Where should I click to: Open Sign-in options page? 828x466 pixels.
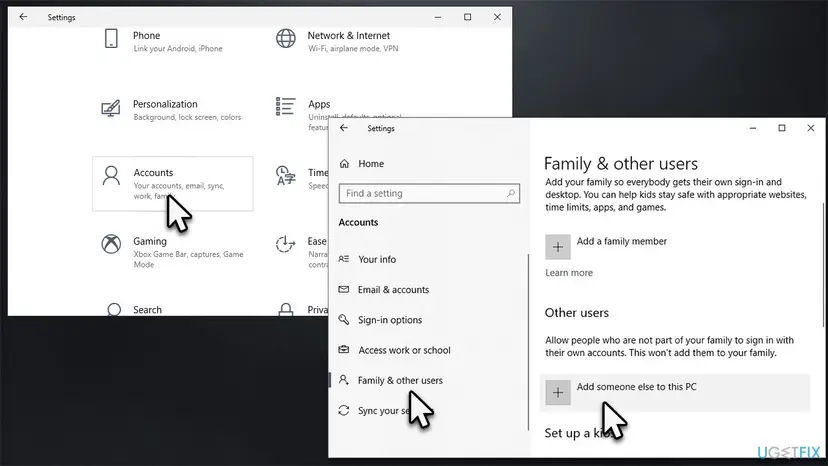point(390,320)
